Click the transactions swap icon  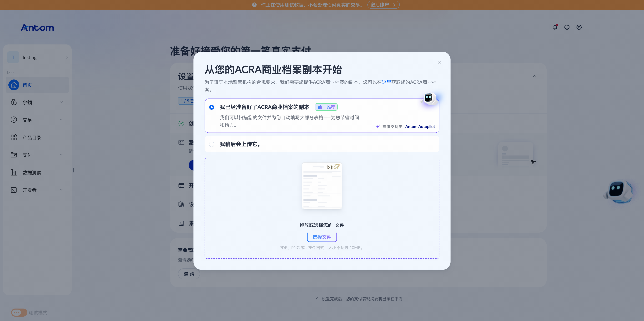[x=14, y=120]
